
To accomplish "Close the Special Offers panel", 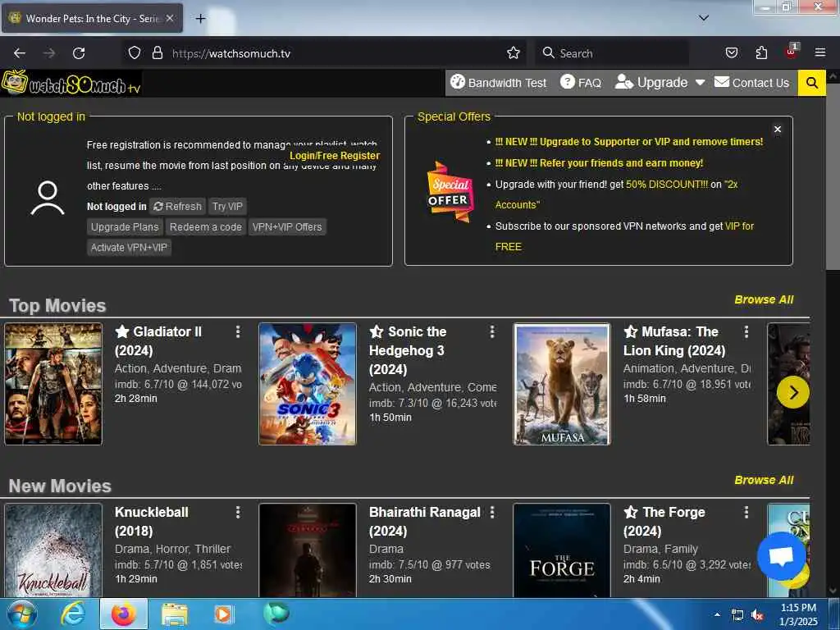I will (778, 129).
